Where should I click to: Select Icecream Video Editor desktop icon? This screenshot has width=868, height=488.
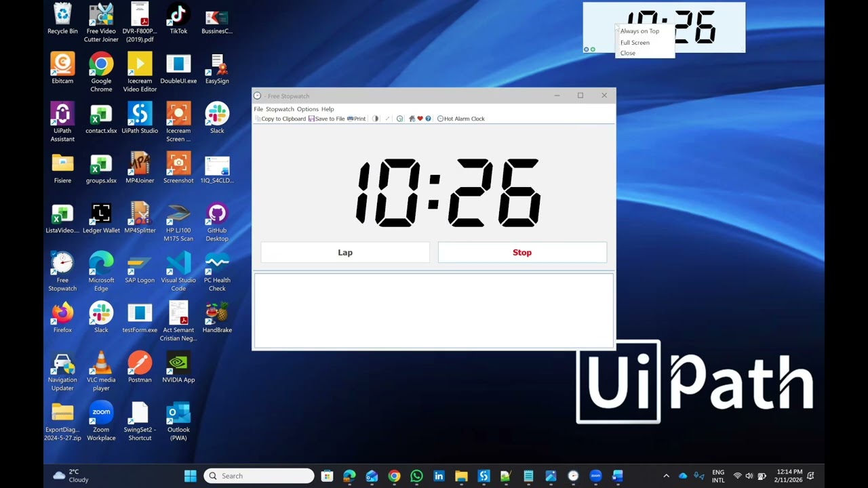point(140,73)
